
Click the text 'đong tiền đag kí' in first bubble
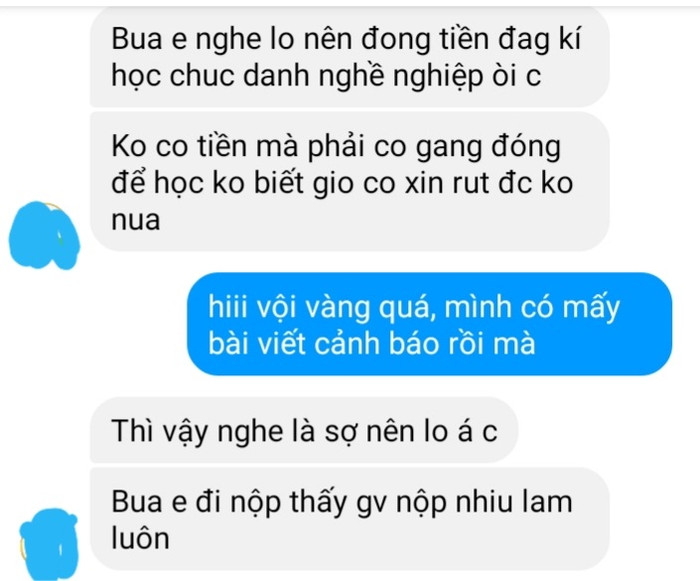[471, 39]
